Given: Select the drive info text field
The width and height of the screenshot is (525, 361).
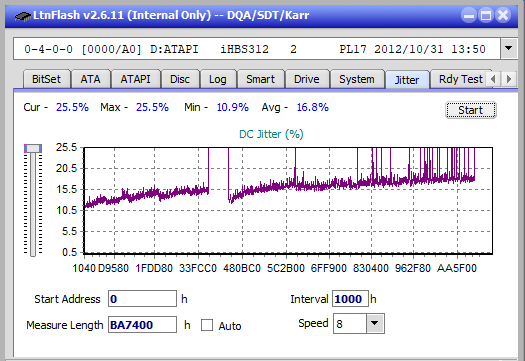Looking at the screenshot, I should point(257,49).
